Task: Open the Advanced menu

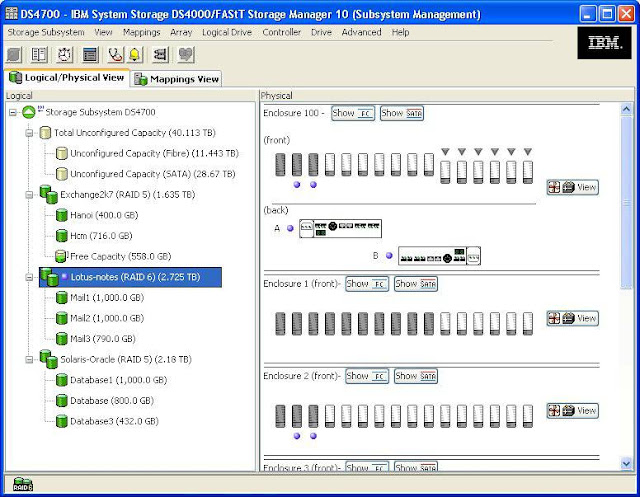Action: click(361, 32)
